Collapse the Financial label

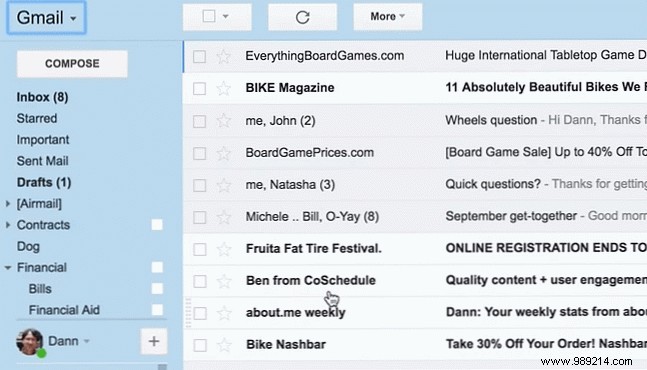click(7, 268)
